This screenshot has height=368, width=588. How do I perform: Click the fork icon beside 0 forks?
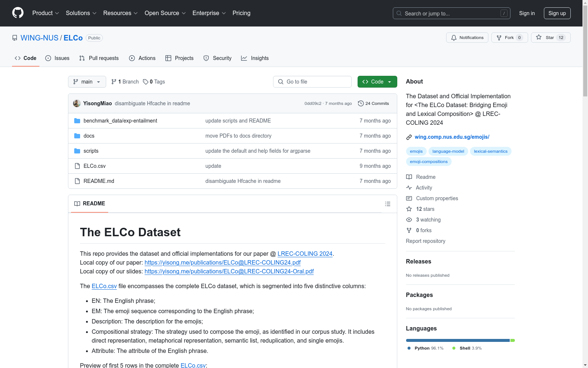click(x=409, y=230)
